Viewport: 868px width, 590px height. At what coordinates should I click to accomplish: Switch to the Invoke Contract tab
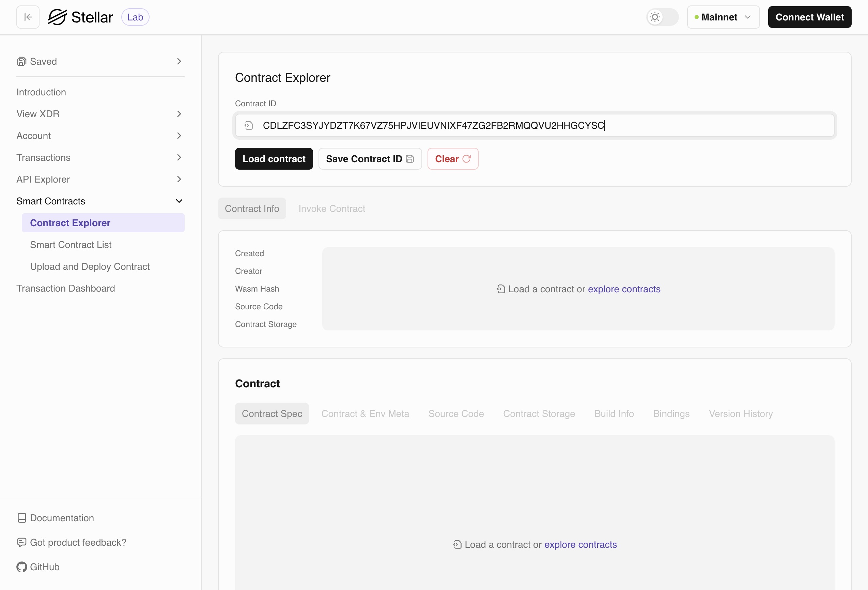(x=331, y=208)
